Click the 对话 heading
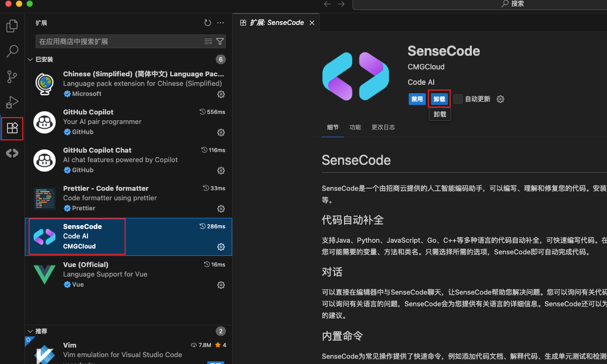607x364 pixels. pos(332,272)
